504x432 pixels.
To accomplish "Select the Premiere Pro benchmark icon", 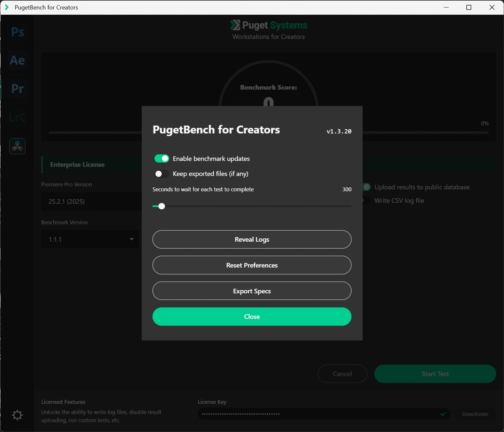I will click(17, 89).
